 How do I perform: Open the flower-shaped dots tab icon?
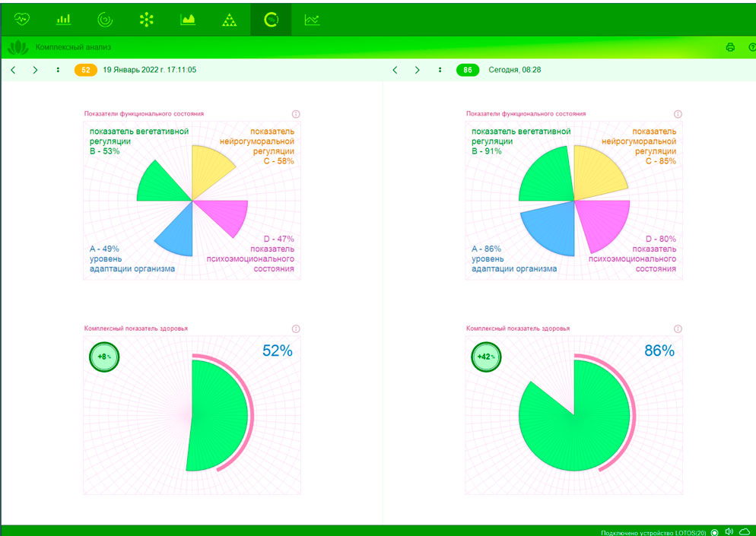coord(146,19)
